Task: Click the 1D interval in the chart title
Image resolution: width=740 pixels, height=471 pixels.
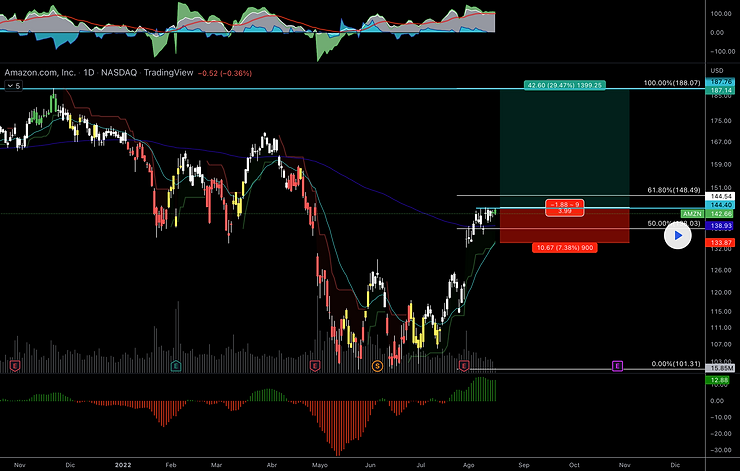Action: (89, 73)
